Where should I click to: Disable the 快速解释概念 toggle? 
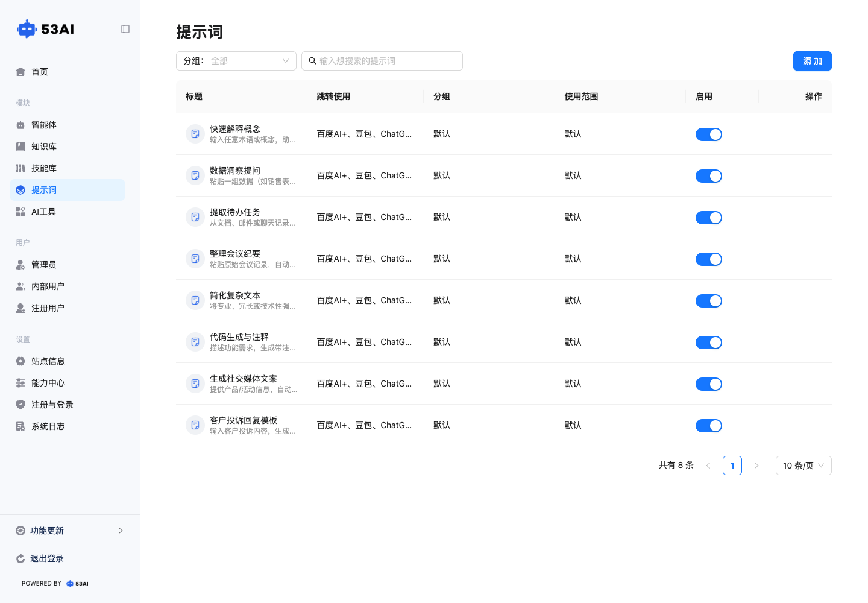click(709, 134)
